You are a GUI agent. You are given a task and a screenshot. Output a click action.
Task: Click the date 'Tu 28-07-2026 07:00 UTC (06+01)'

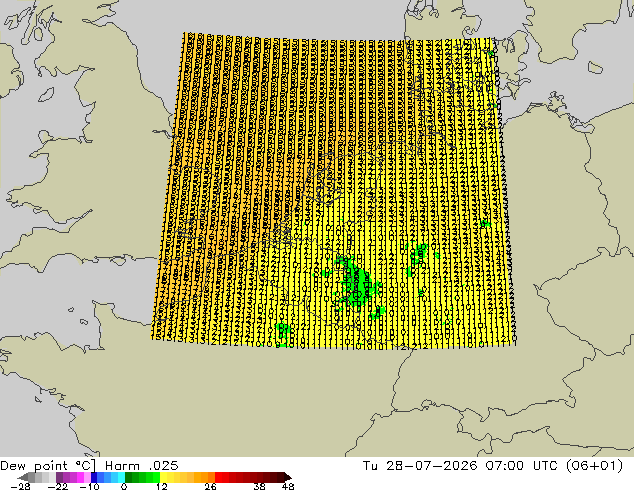pyautogui.click(x=493, y=466)
